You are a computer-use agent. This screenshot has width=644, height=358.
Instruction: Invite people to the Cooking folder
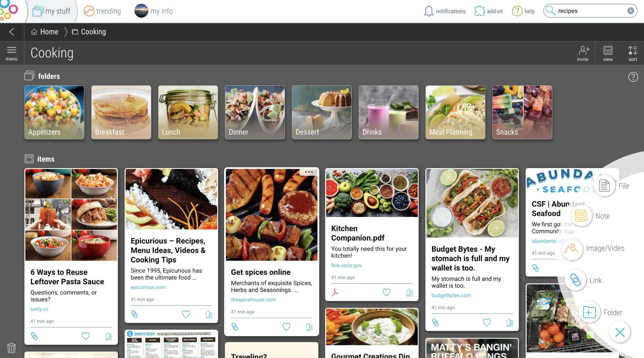pyautogui.click(x=583, y=53)
